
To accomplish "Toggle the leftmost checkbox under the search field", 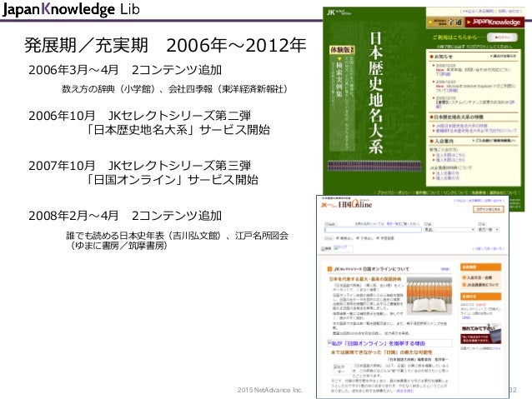I will tap(337, 239).
